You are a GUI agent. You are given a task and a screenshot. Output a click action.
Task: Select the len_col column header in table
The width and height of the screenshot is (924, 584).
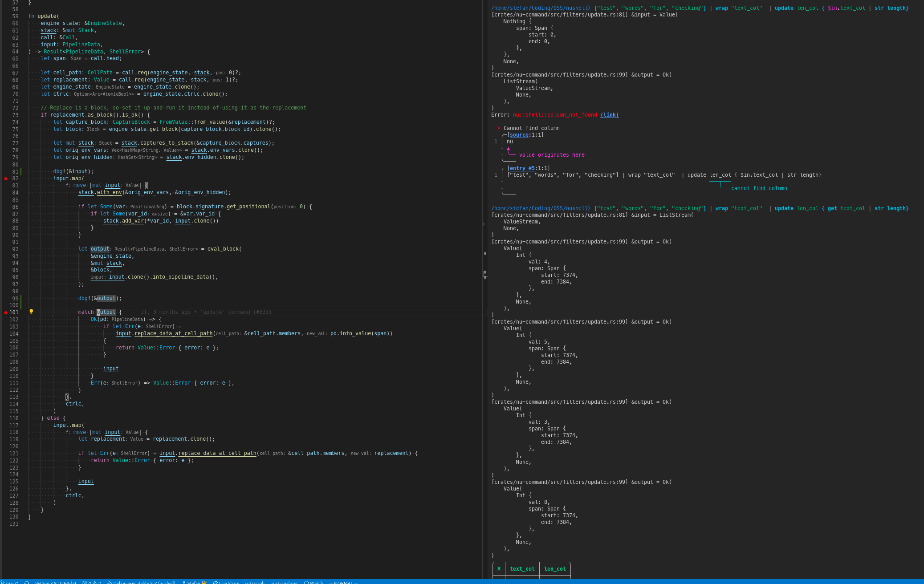tap(555, 568)
